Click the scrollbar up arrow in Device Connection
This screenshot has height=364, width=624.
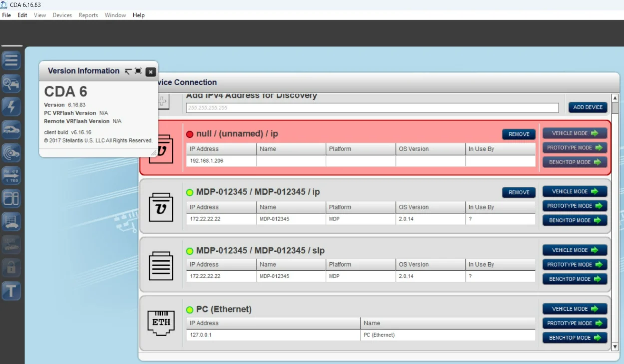coord(615,98)
